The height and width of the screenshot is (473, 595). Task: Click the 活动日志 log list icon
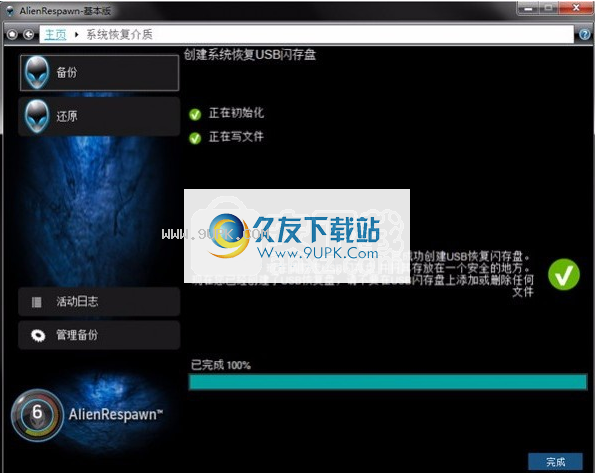pos(37,302)
